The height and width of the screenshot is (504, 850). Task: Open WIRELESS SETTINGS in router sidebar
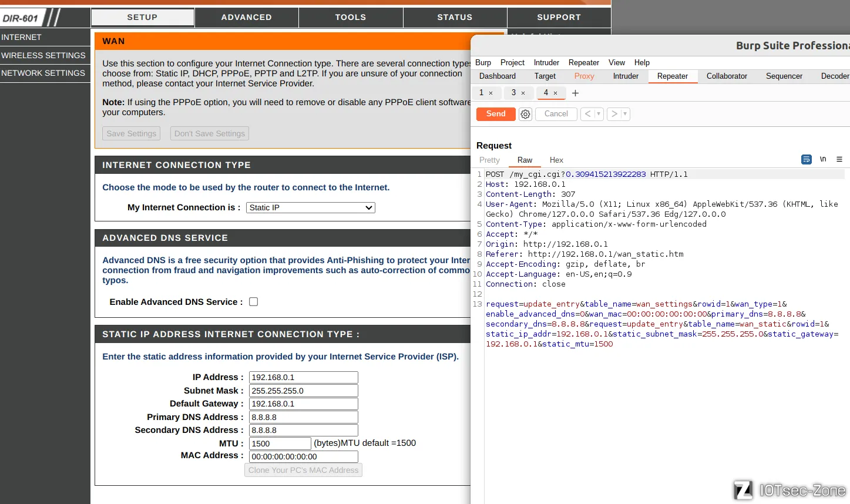coord(45,55)
